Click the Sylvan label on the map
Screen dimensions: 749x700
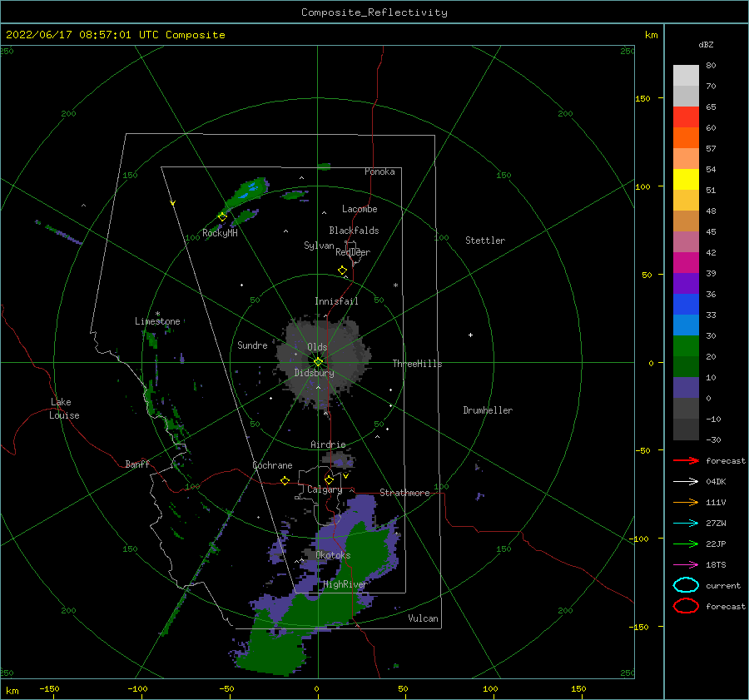pos(319,246)
